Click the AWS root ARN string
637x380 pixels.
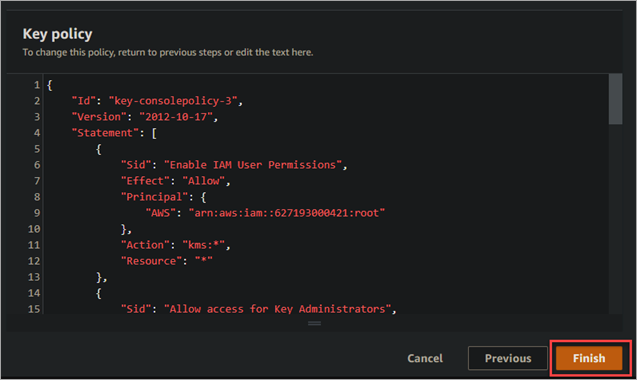point(287,213)
